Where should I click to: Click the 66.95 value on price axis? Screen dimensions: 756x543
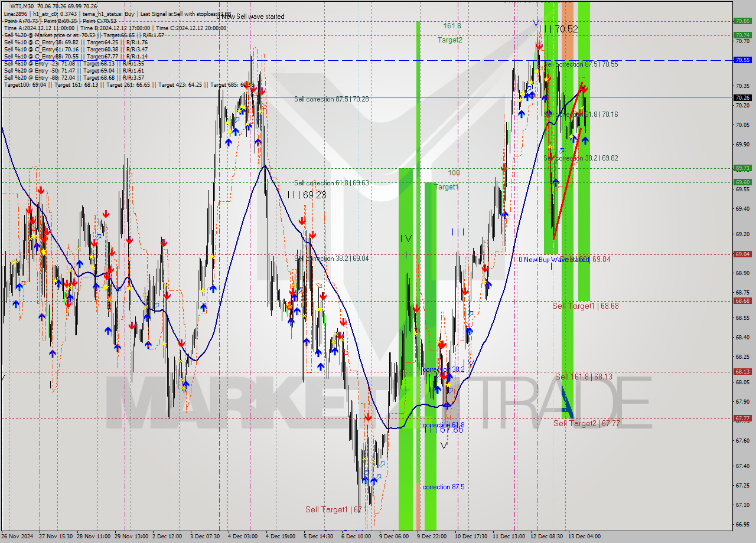[742, 524]
